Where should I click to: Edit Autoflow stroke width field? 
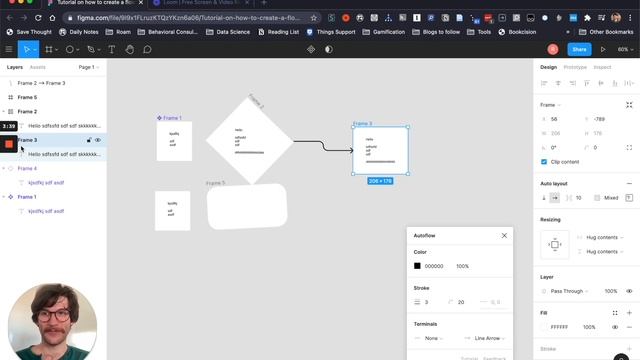point(427,302)
